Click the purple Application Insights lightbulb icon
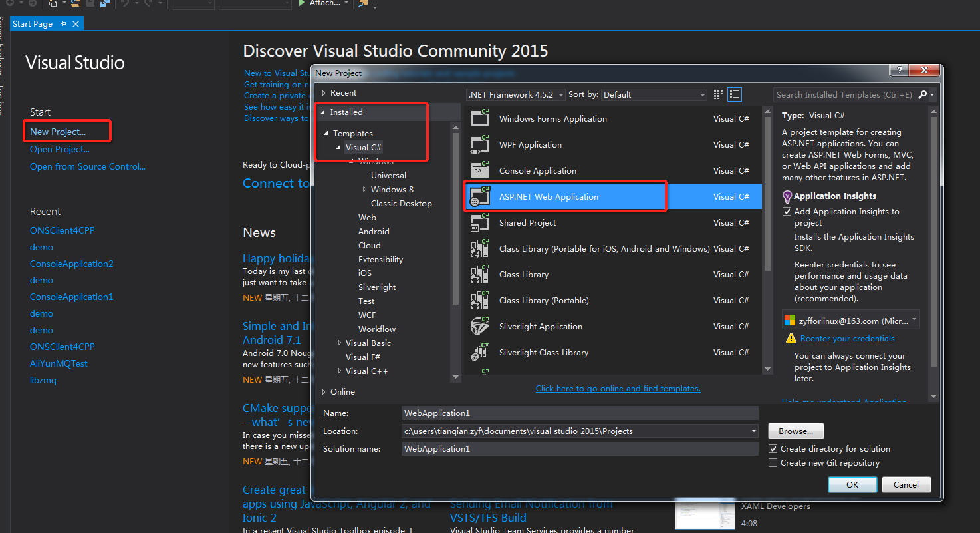The image size is (980, 533). coord(787,196)
